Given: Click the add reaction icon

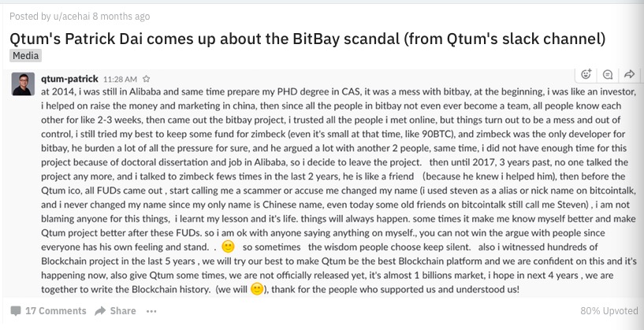Looking at the screenshot, I should pos(586,75).
